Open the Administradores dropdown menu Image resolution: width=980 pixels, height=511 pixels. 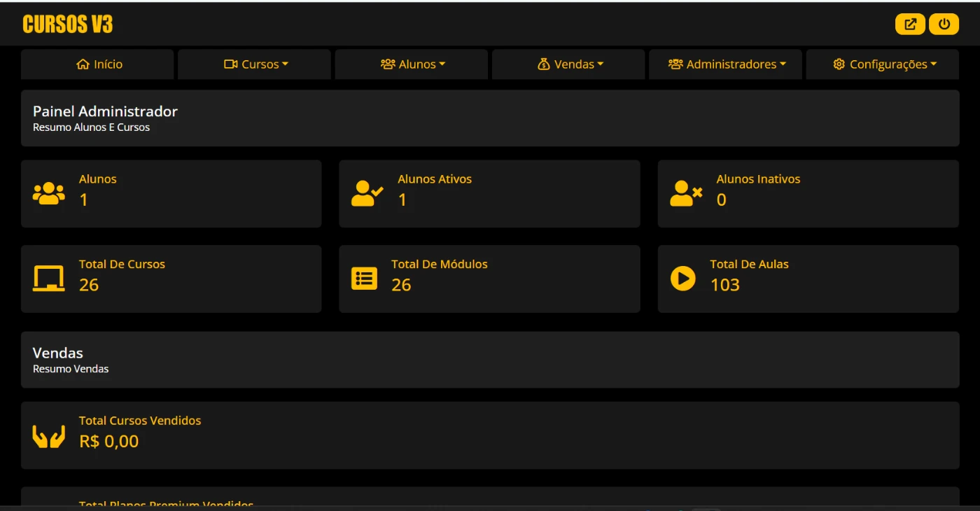click(727, 64)
